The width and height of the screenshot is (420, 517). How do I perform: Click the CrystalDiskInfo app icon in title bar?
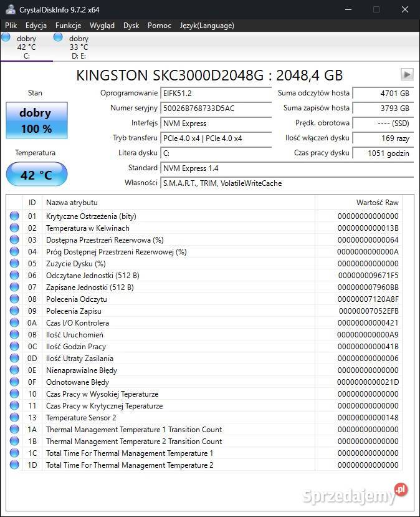click(11, 9)
